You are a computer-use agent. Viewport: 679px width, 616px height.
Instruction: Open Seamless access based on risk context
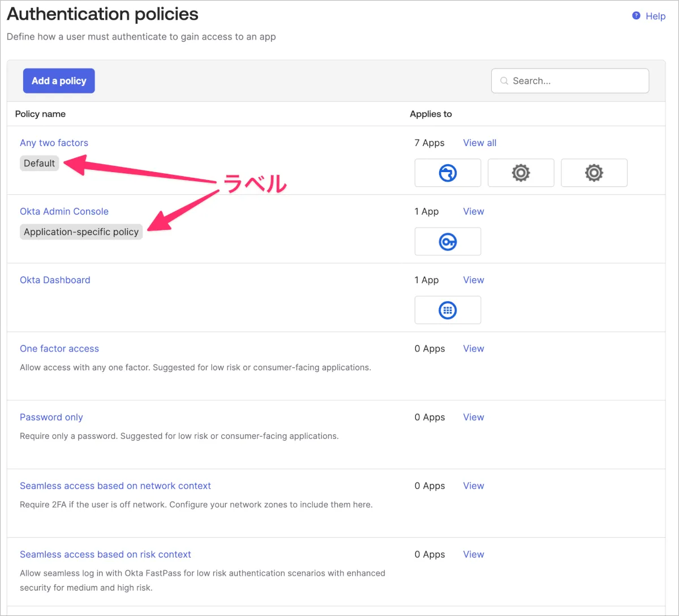click(105, 554)
